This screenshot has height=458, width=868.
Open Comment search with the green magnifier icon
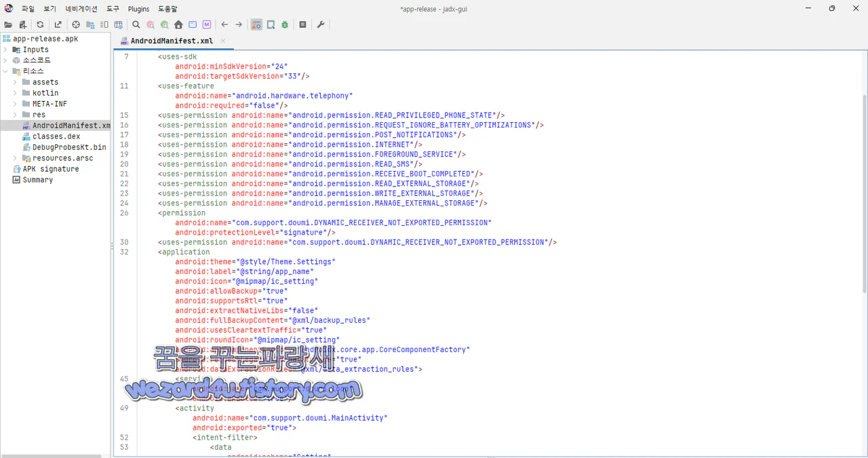[x=165, y=24]
